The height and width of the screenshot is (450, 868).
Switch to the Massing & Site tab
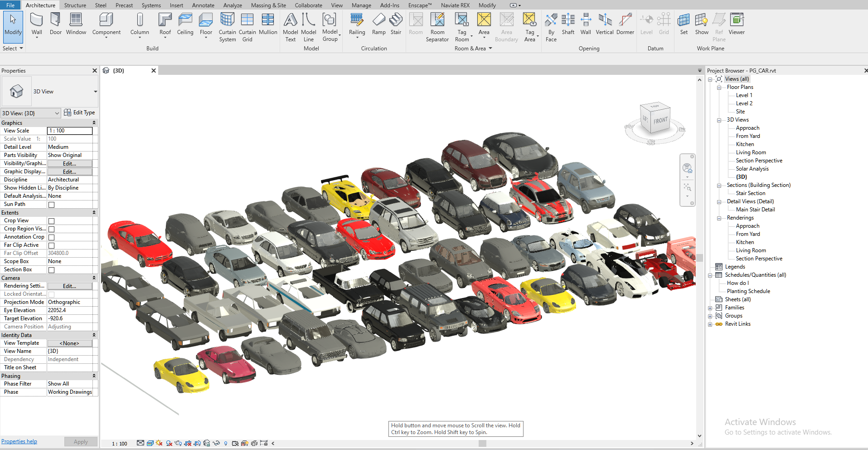[x=268, y=5]
